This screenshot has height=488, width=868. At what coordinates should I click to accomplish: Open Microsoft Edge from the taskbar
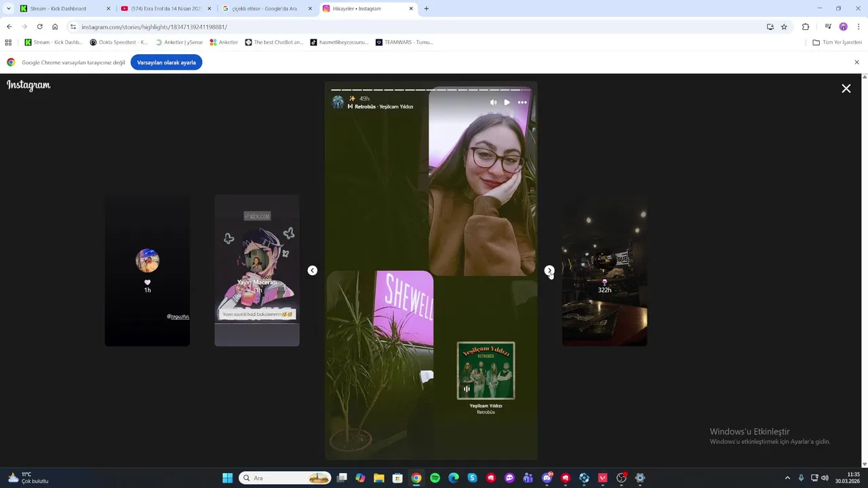coord(454,478)
